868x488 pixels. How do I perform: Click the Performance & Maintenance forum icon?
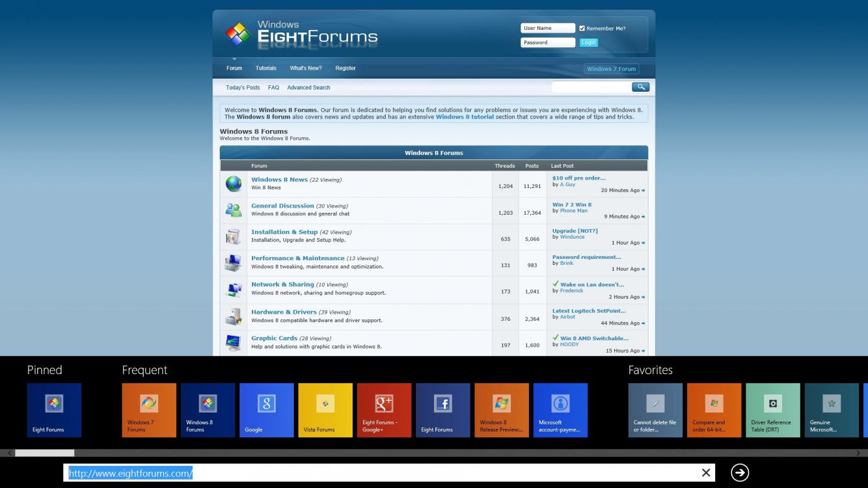coord(234,263)
